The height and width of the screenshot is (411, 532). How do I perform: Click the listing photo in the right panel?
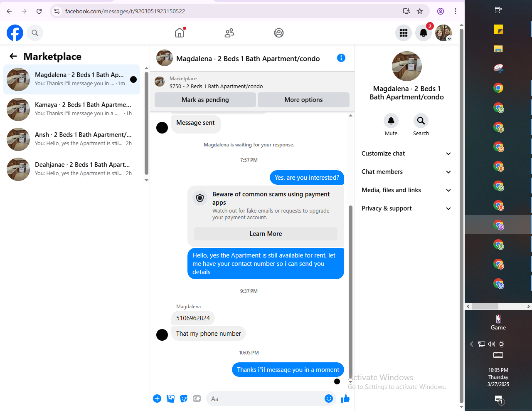pos(407,66)
